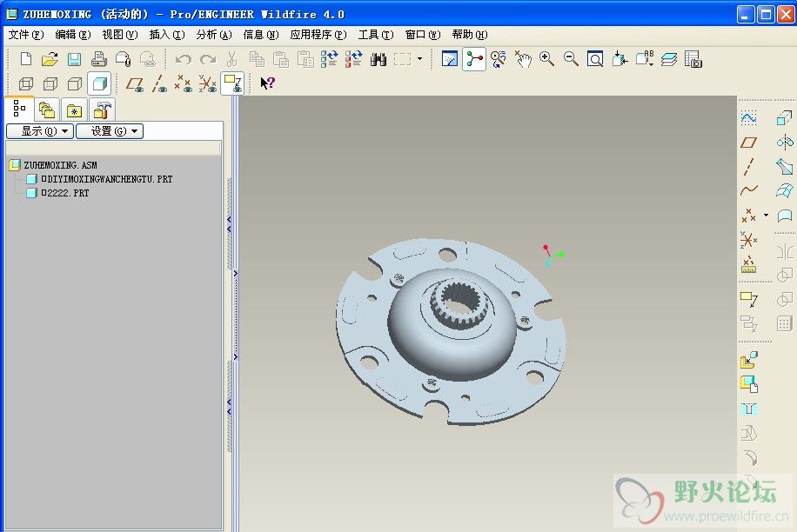Click the Save file icon

click(x=74, y=59)
